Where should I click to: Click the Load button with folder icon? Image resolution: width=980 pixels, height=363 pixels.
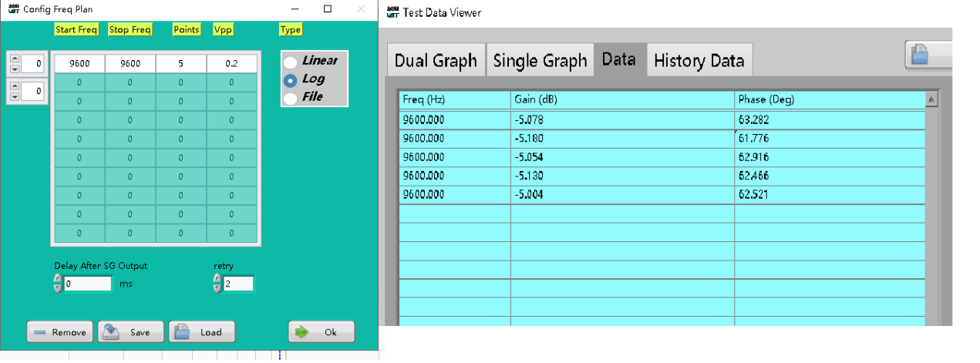coord(201,332)
